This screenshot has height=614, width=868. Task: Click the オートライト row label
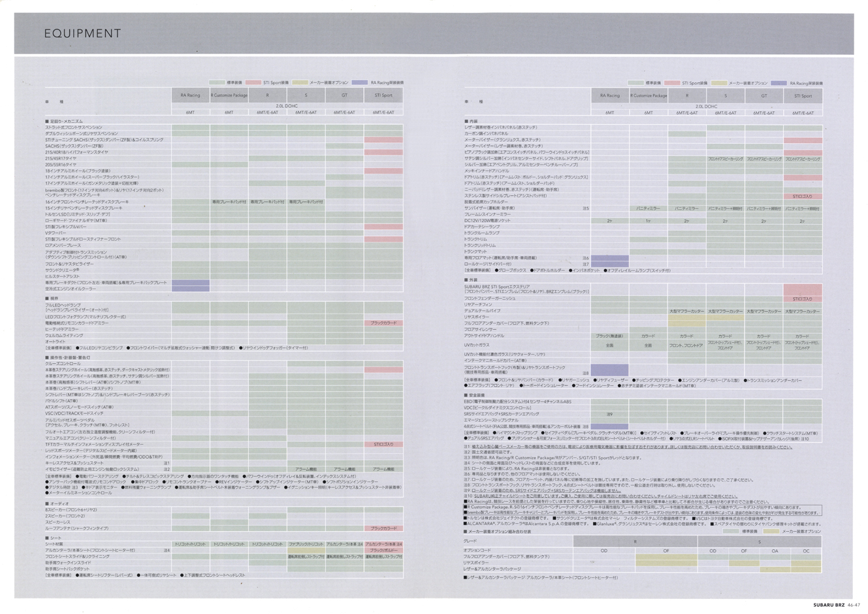pos(56,342)
